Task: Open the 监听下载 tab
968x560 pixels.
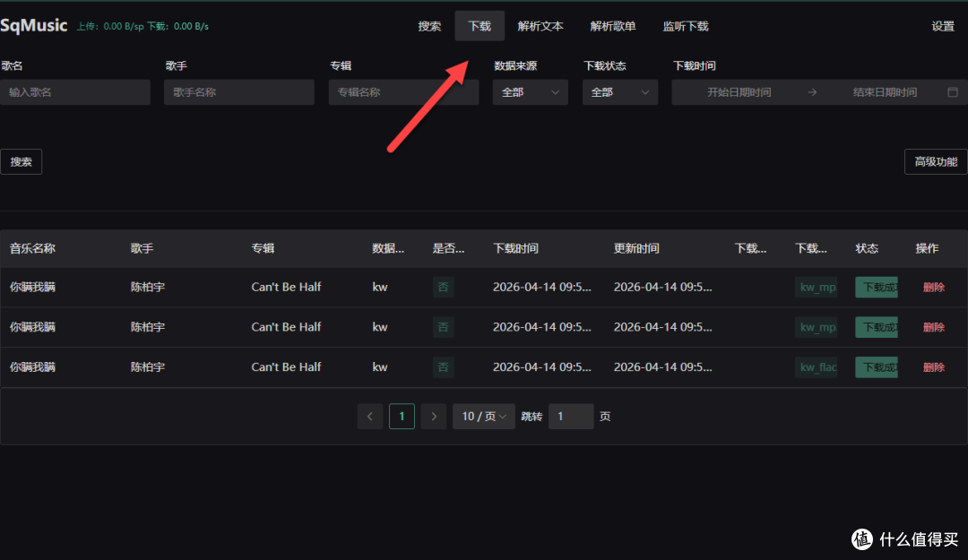Action: [686, 26]
